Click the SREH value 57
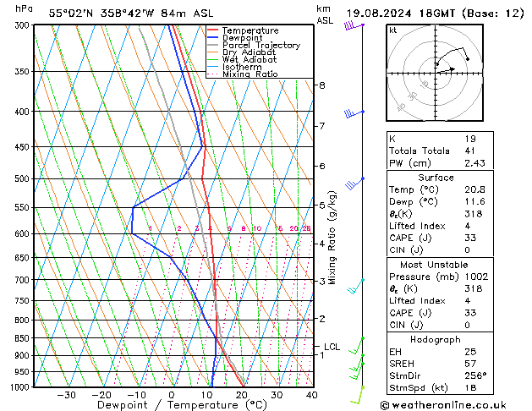Viewport: 532px width, 411px height. point(470,364)
